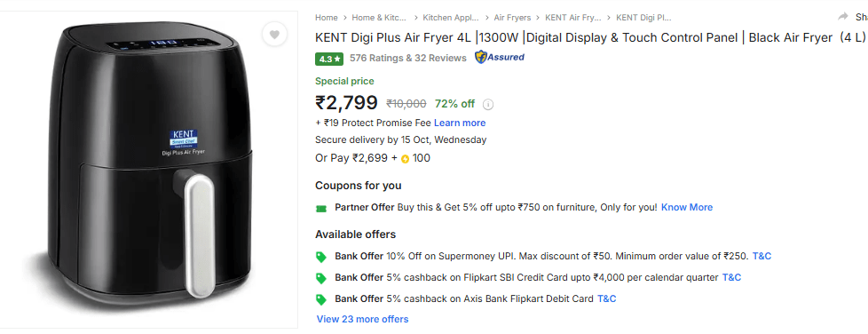This screenshot has width=868, height=334.
Task: Click Learn more for Protect Promise Fee
Action: click(460, 123)
